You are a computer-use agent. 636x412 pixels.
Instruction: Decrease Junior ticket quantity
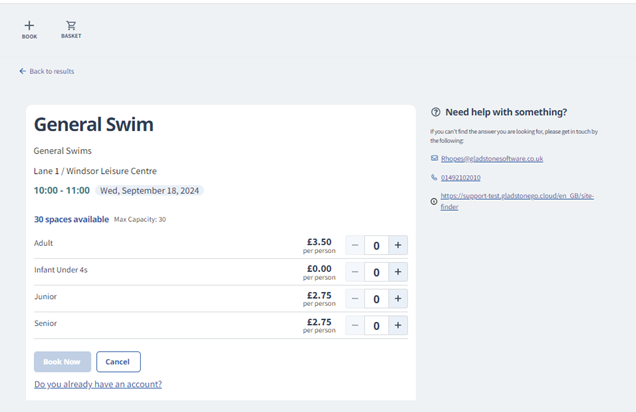click(355, 299)
